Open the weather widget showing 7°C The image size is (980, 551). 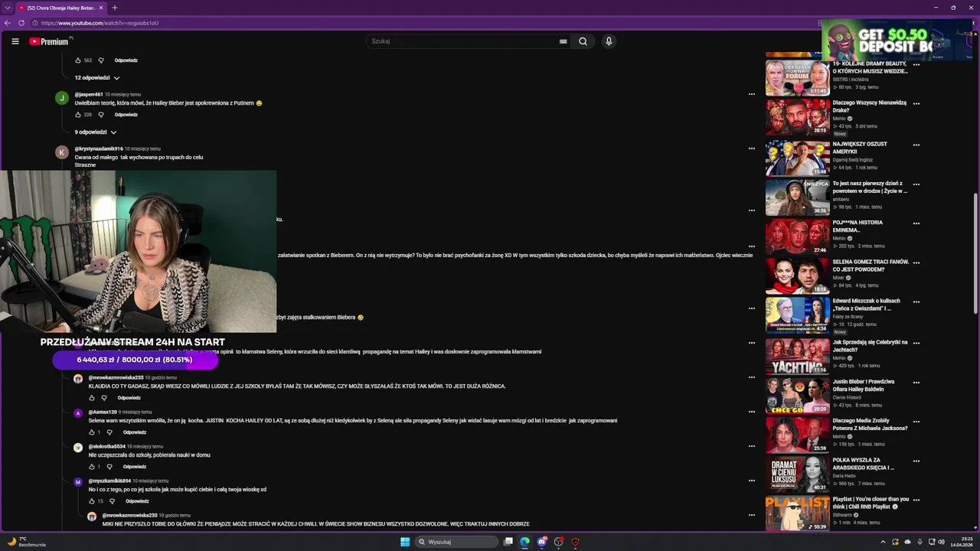27,542
